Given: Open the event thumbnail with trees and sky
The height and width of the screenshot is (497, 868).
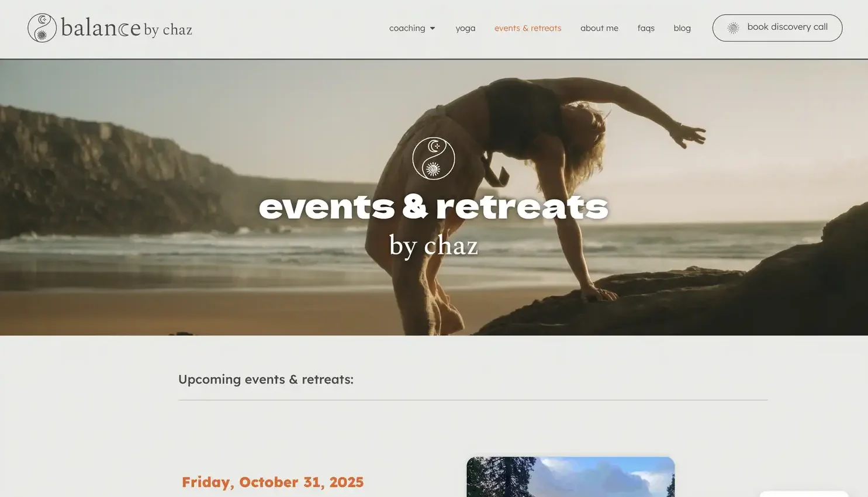Looking at the screenshot, I should point(570,477).
